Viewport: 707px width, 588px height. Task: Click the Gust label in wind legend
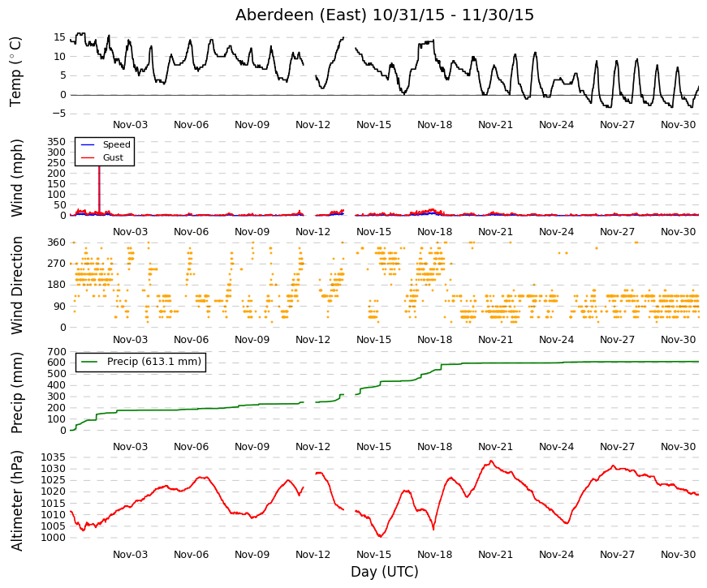[113, 157]
